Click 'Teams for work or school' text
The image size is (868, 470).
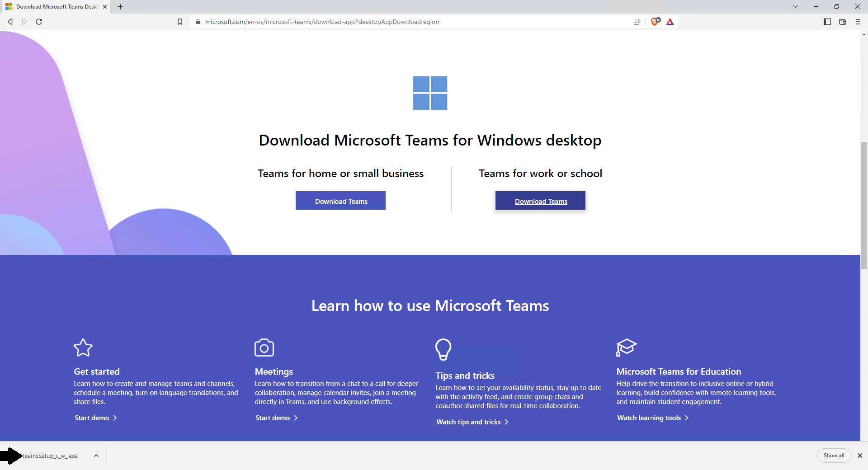click(540, 174)
